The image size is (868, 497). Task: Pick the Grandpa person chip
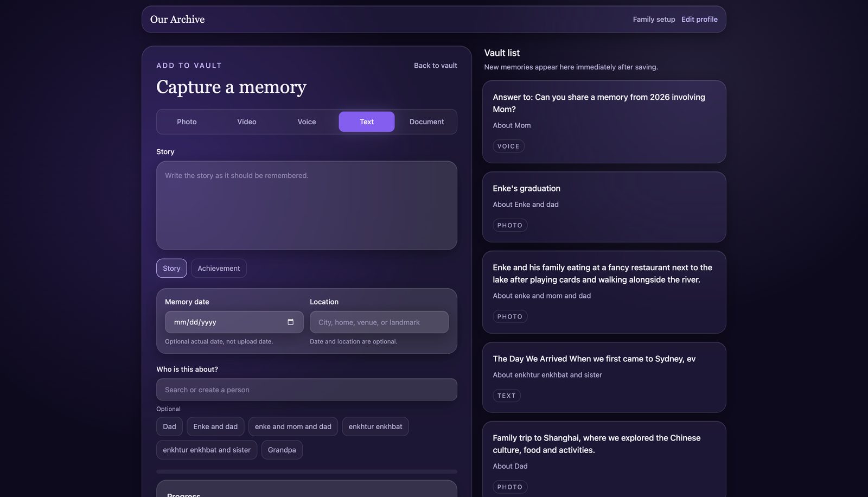tap(282, 450)
